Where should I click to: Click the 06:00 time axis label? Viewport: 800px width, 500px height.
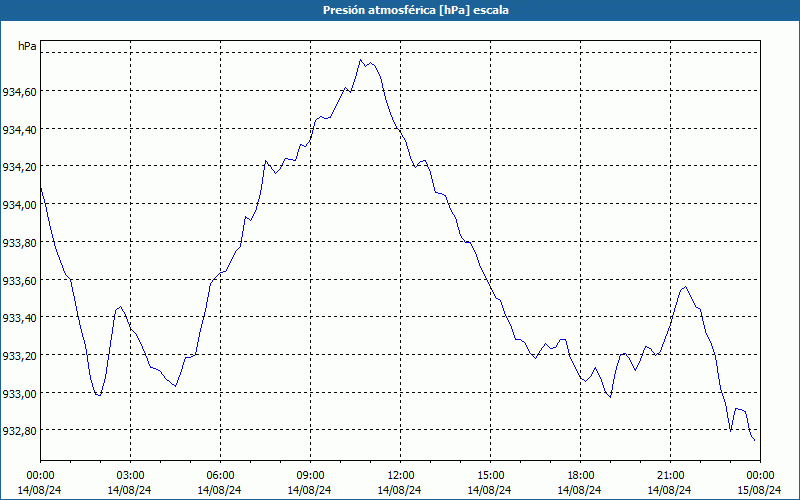(x=220, y=476)
